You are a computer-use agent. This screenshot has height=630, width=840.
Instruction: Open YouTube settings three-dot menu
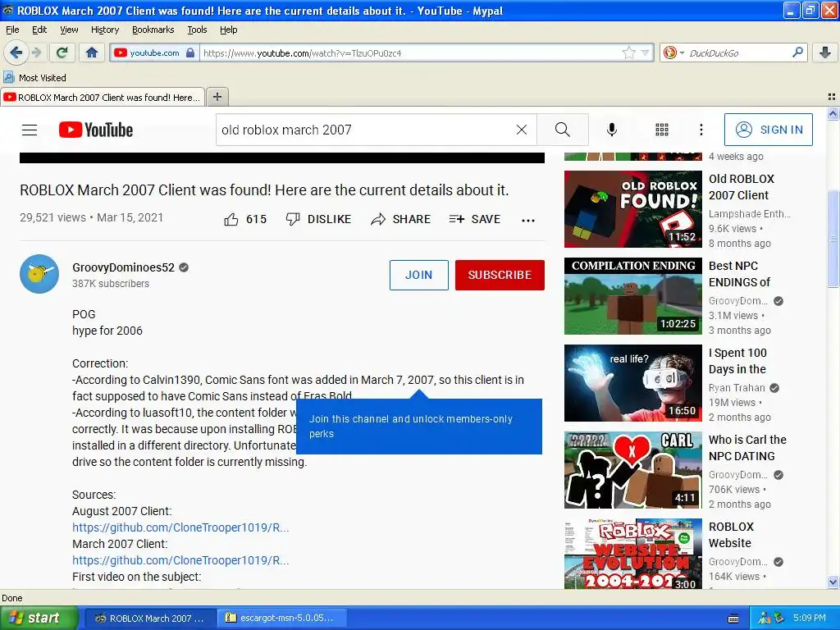point(701,130)
